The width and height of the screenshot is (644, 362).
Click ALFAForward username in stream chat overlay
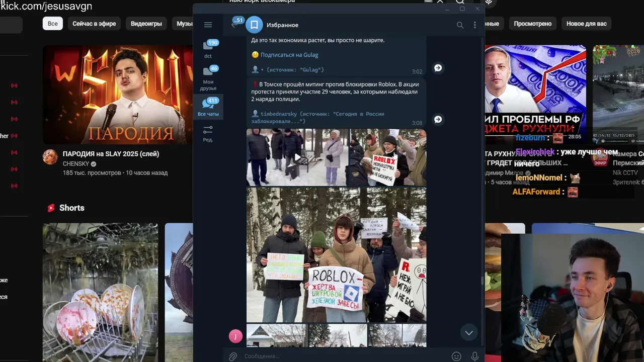pos(536,192)
